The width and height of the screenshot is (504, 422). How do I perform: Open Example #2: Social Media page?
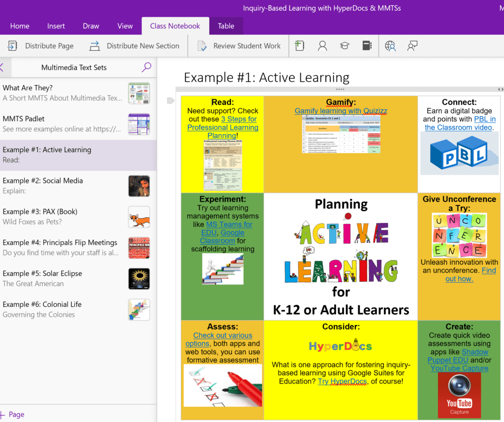[78, 186]
